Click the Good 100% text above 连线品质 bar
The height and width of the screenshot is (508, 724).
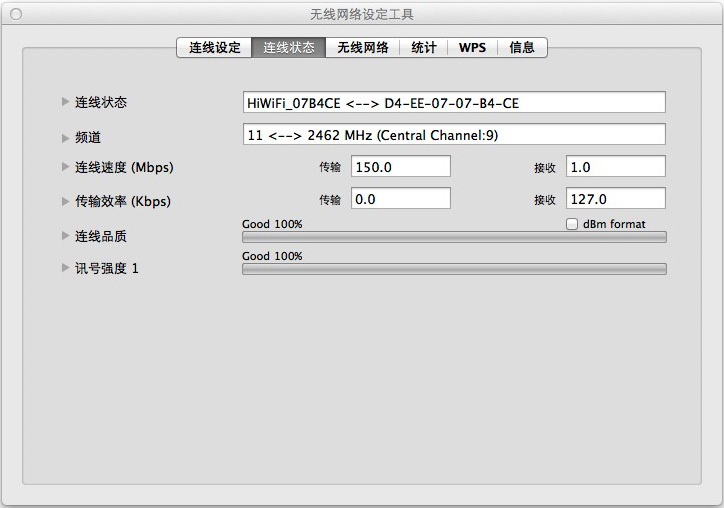(272, 224)
